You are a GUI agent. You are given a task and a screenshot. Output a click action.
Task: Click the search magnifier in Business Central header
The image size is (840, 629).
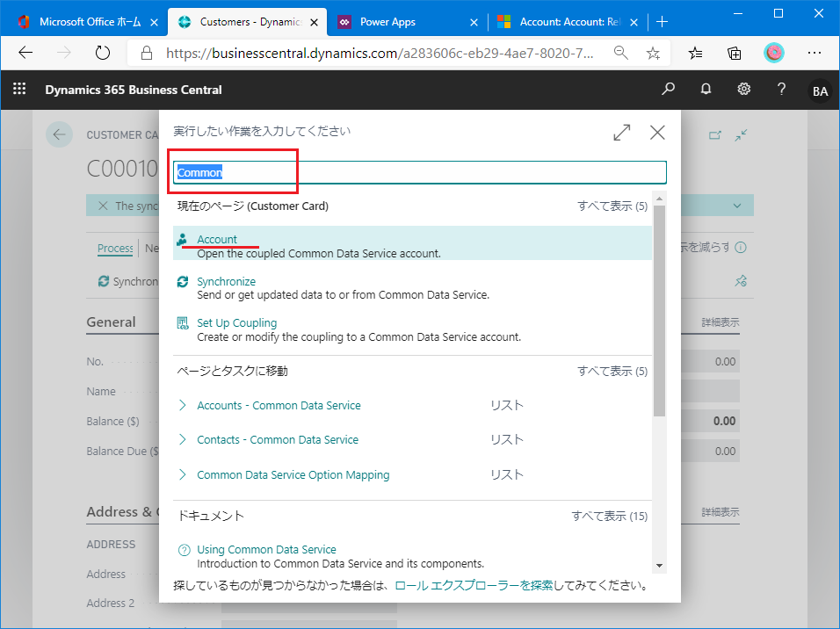[668, 89]
